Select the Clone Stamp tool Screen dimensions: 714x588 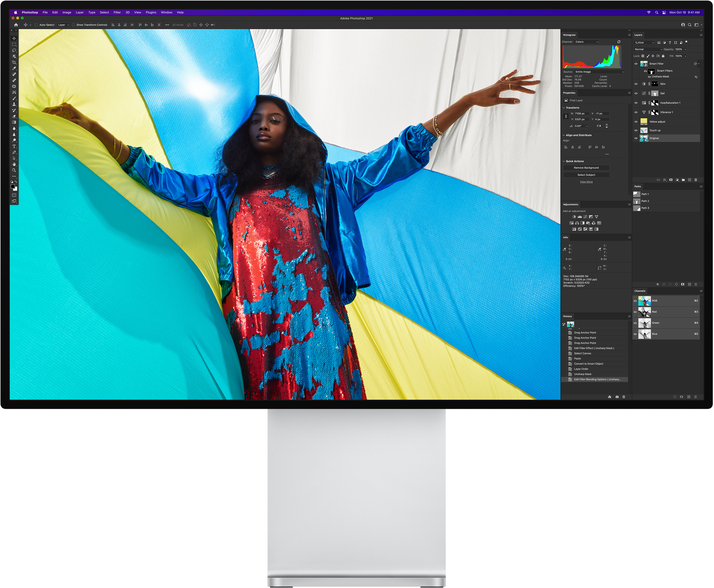click(14, 104)
